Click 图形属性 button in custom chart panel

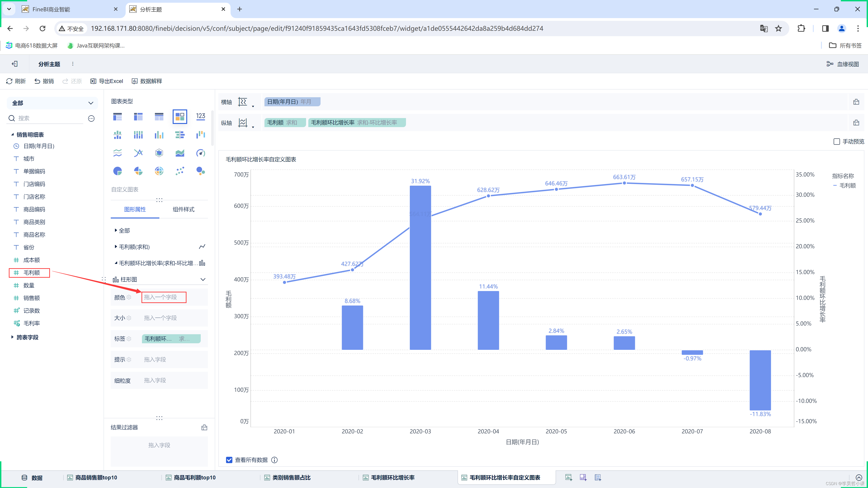tap(134, 209)
